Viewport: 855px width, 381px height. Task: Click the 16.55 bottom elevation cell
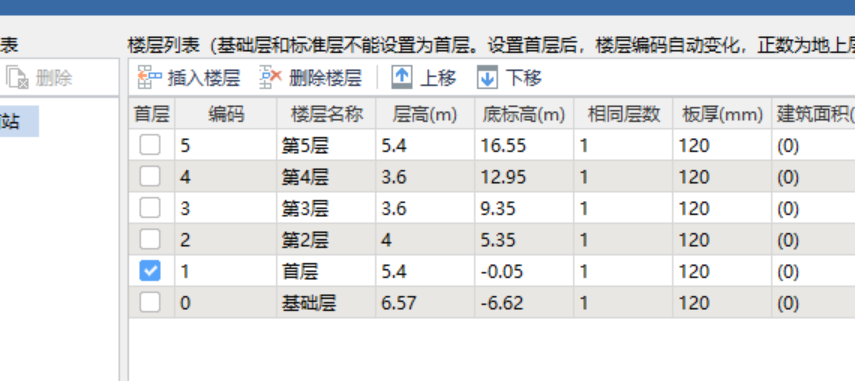[x=524, y=146]
